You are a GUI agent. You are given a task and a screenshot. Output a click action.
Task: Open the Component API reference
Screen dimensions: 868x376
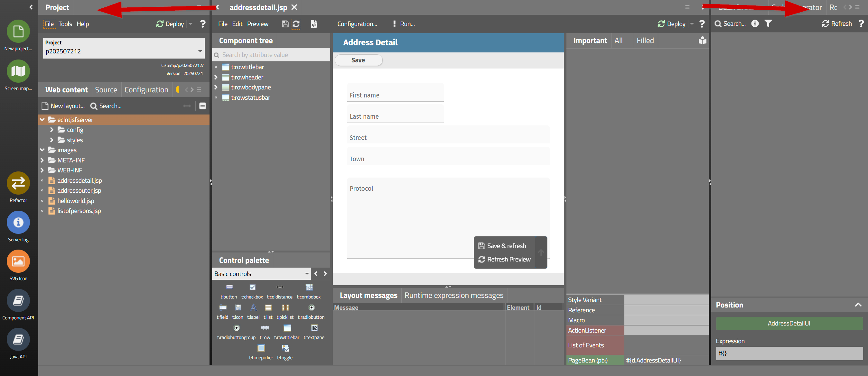(x=18, y=300)
